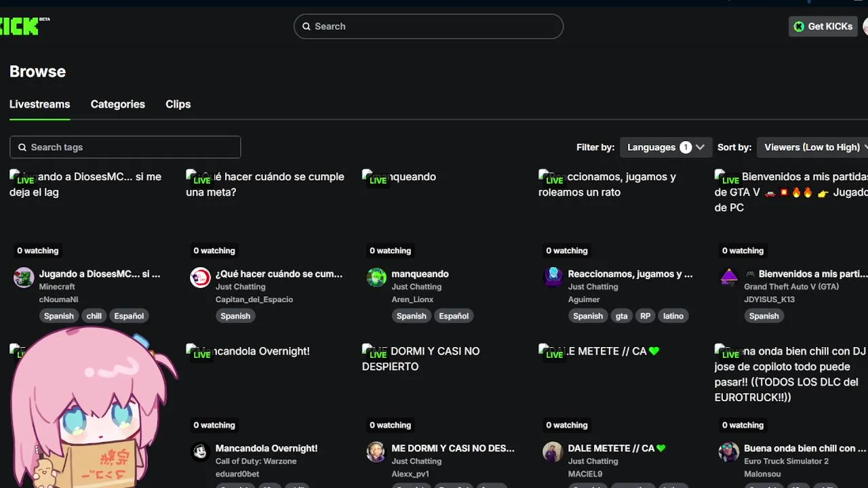This screenshot has width=868, height=488.
Task: Click Euro Truck Simulator 2 category
Action: (786, 461)
